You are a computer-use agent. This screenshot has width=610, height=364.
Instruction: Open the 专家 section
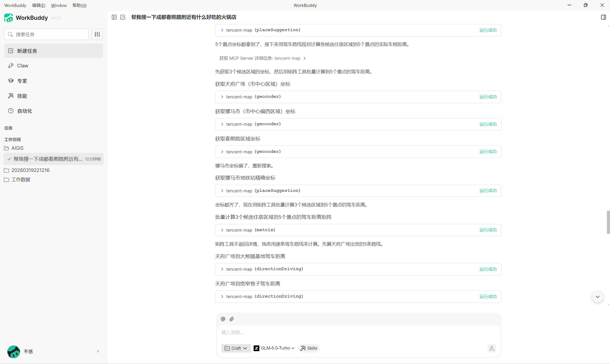(x=54, y=81)
